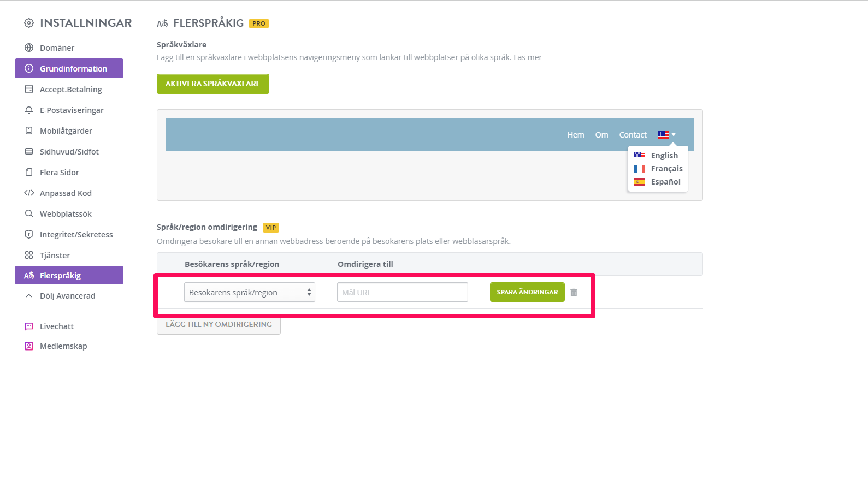Click the settings gear icon beside Inställningar

[29, 23]
